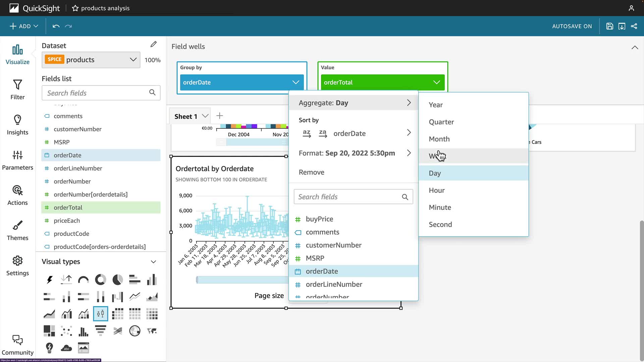Click the share analysis icon
Image resolution: width=644 pixels, height=362 pixels.
coord(634,26)
